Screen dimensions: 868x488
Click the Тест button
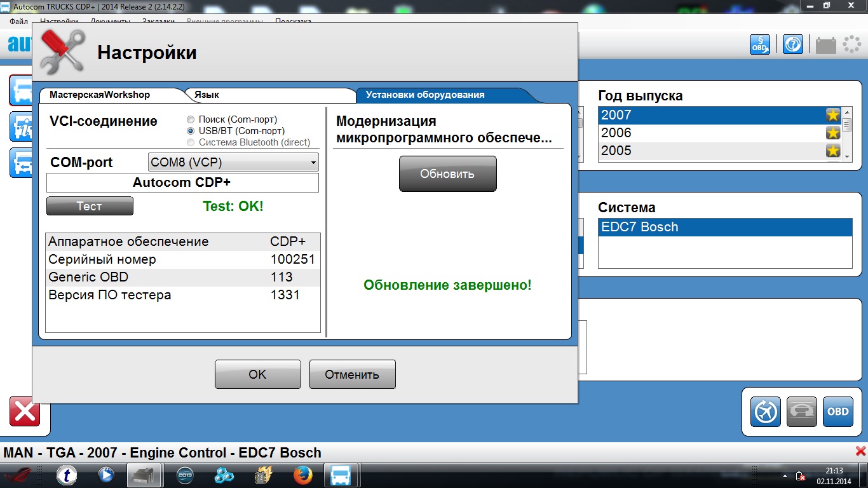(x=90, y=206)
